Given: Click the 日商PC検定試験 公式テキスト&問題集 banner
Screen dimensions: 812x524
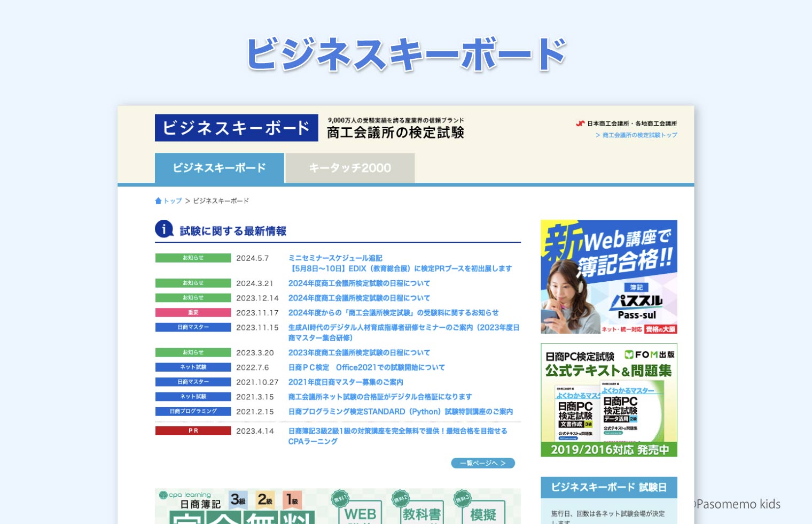Looking at the screenshot, I should tap(609, 400).
